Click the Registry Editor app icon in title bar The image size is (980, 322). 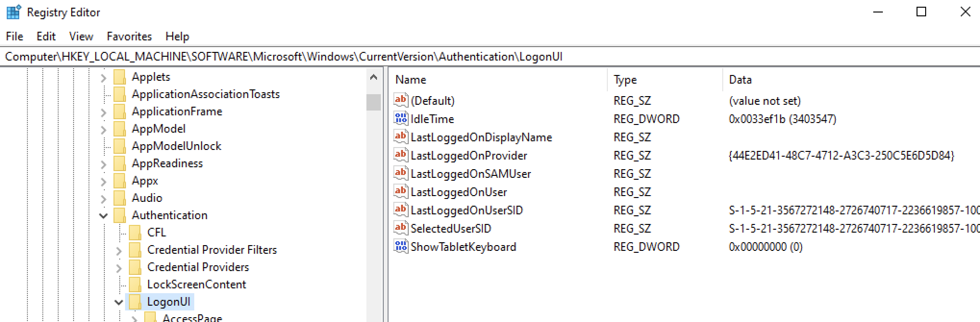point(13,12)
